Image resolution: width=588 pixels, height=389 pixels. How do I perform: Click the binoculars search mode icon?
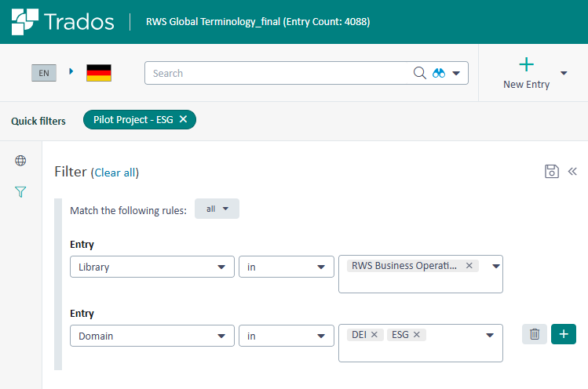[438, 73]
